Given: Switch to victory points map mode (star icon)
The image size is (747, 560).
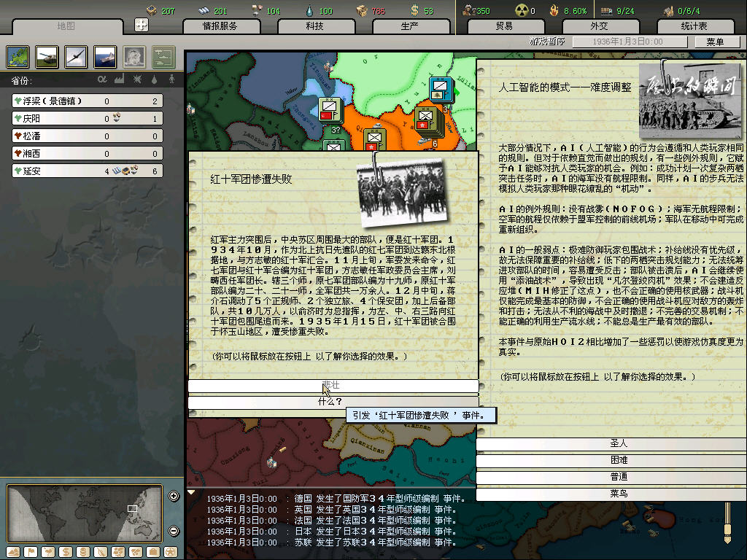Looking at the screenshot, I should [171, 552].
